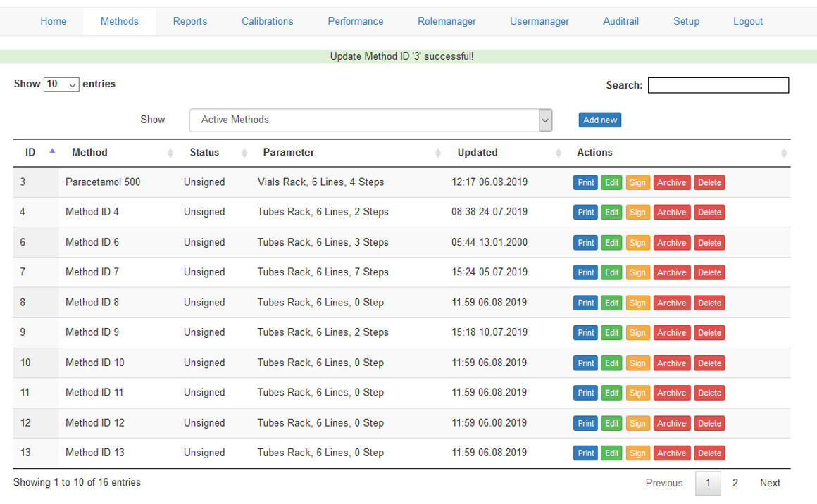Sort by the Parameter column header
This screenshot has width=817, height=504.
point(289,152)
